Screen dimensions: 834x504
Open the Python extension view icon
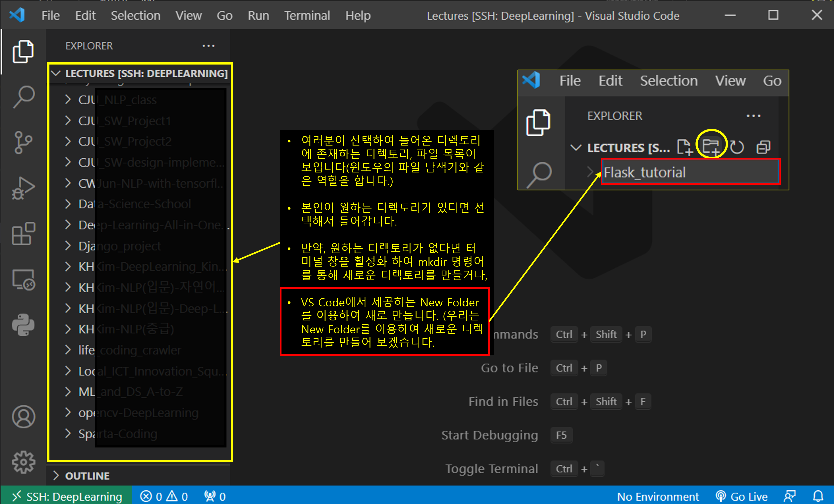(x=23, y=325)
